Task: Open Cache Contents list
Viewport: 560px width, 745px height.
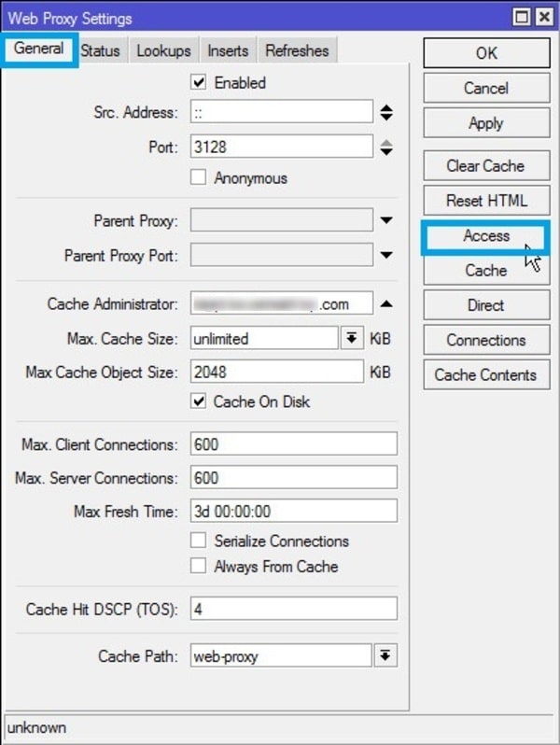Action: 485,375
